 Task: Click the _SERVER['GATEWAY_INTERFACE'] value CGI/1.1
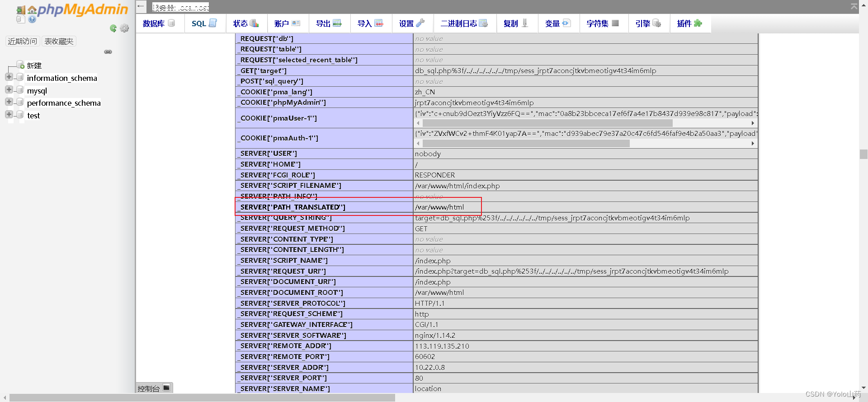point(426,324)
